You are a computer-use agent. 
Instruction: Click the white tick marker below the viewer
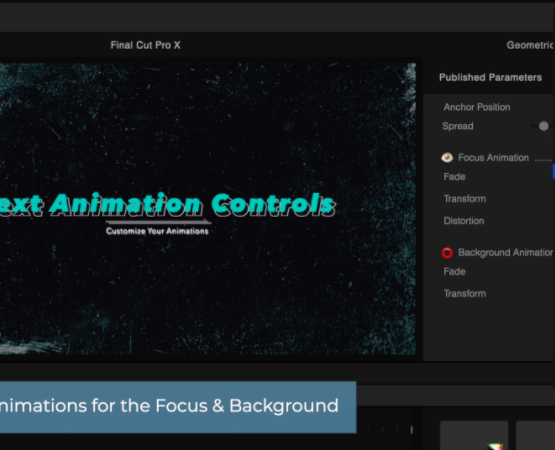tap(412, 429)
